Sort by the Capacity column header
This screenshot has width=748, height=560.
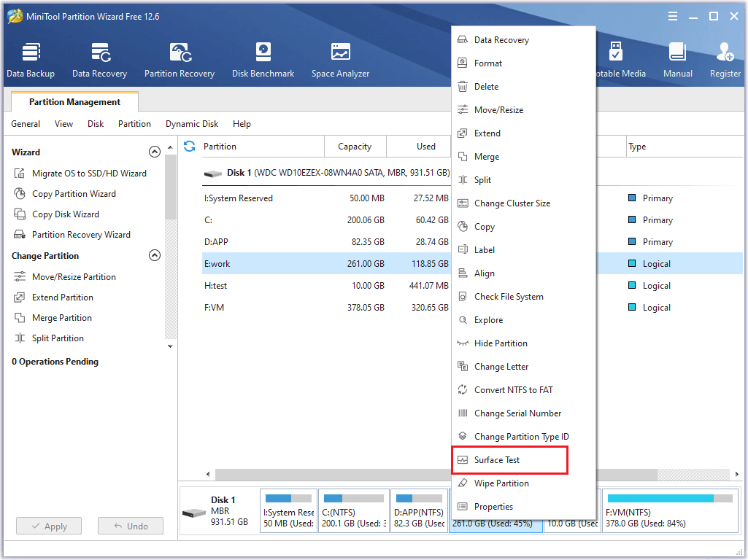click(x=355, y=147)
